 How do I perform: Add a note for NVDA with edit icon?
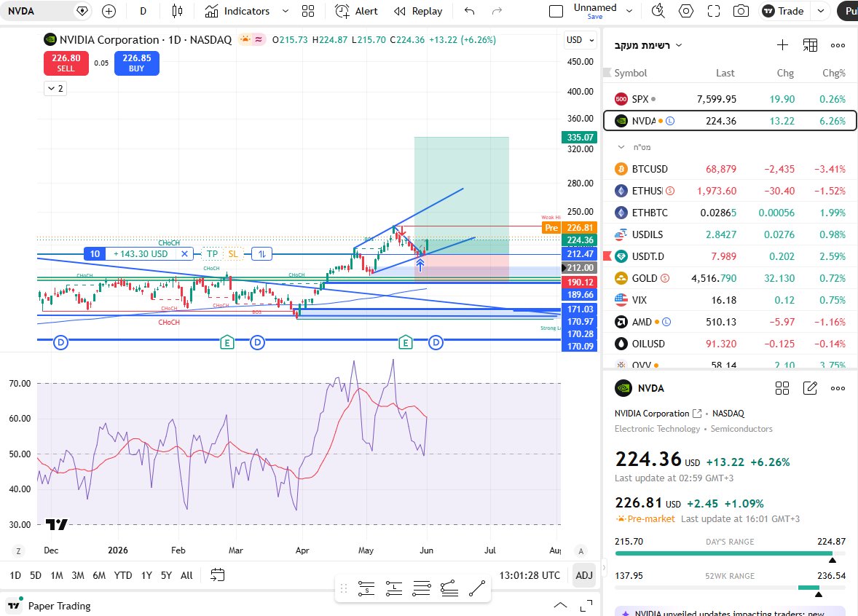pos(810,388)
